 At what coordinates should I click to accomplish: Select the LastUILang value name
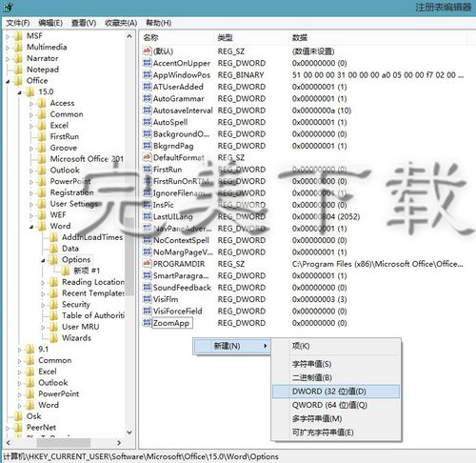click(x=173, y=216)
